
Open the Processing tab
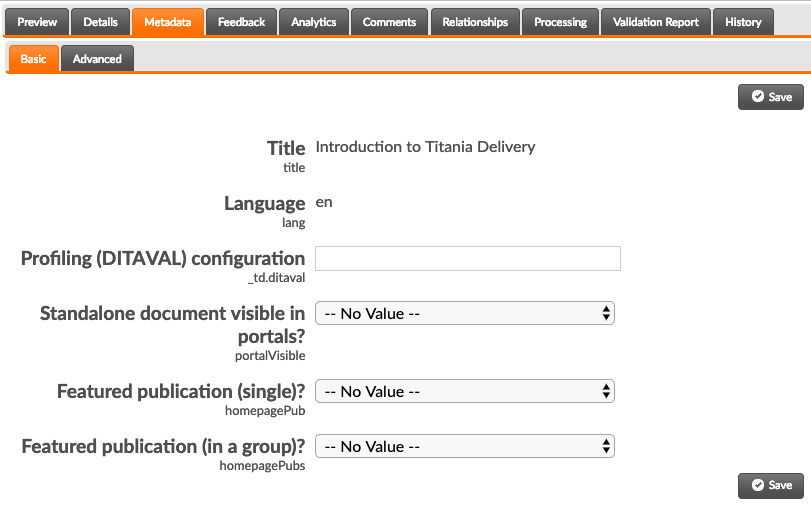click(x=560, y=22)
